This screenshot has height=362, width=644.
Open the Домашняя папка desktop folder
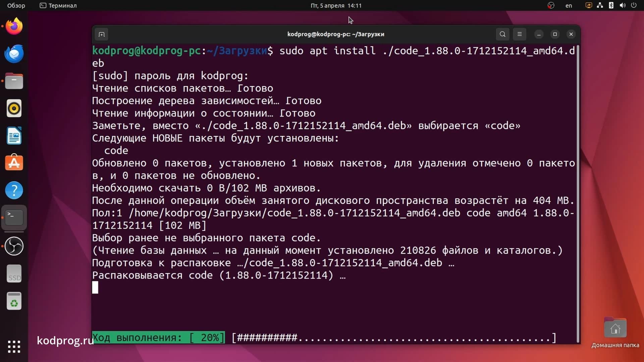615,333
